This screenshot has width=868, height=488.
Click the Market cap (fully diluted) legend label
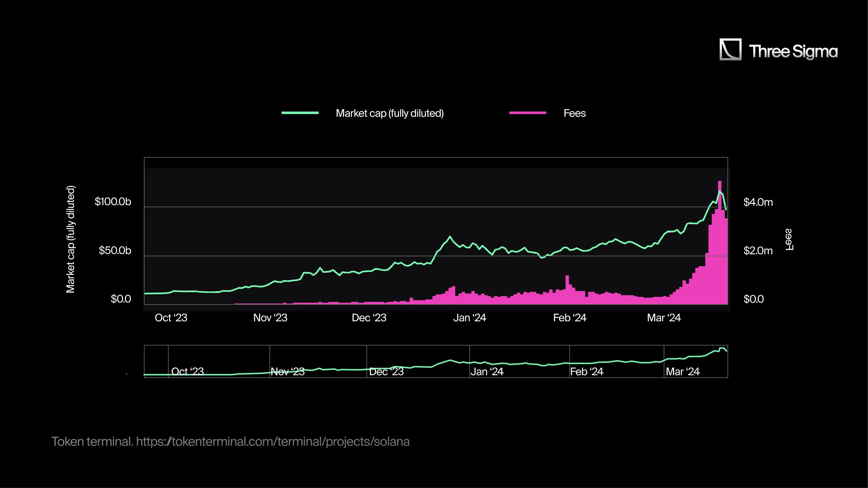(x=389, y=113)
